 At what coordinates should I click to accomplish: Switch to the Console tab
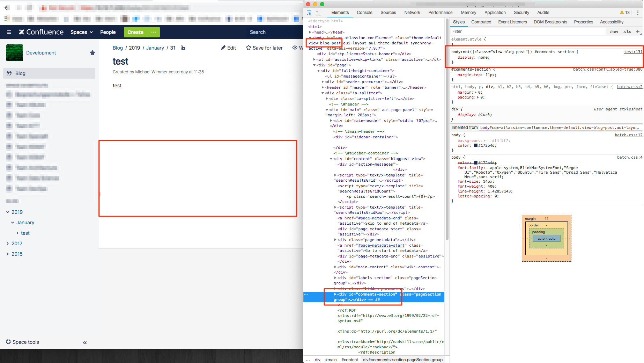(364, 13)
